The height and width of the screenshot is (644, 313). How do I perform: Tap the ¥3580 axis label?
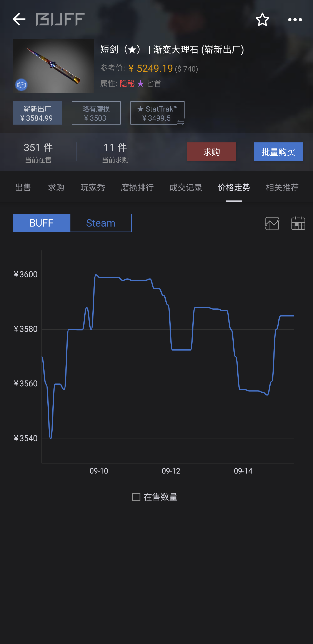pyautogui.click(x=25, y=329)
